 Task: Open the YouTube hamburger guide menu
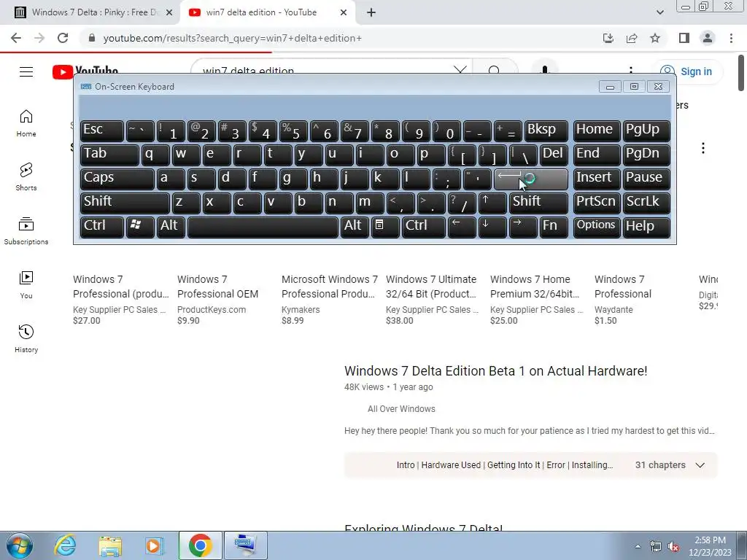pyautogui.click(x=26, y=71)
